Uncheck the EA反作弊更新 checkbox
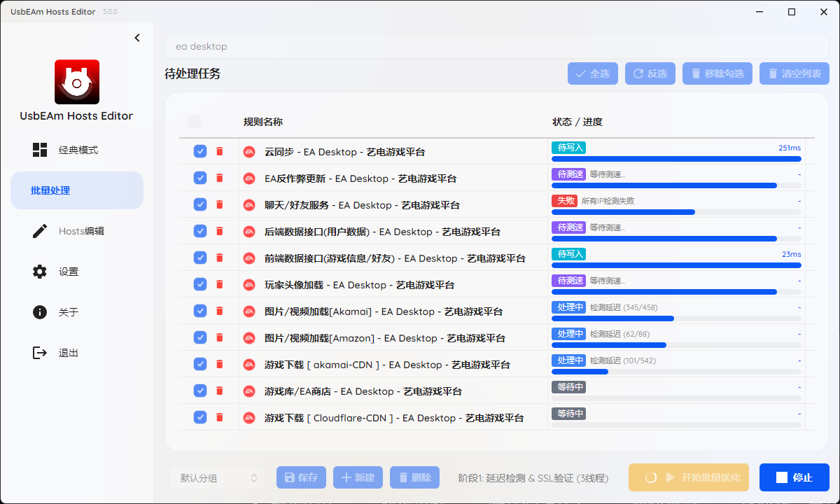 200,178
